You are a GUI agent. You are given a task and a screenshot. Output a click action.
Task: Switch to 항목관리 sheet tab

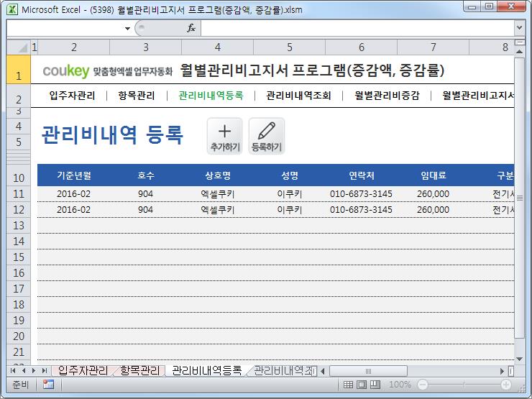coord(139,370)
